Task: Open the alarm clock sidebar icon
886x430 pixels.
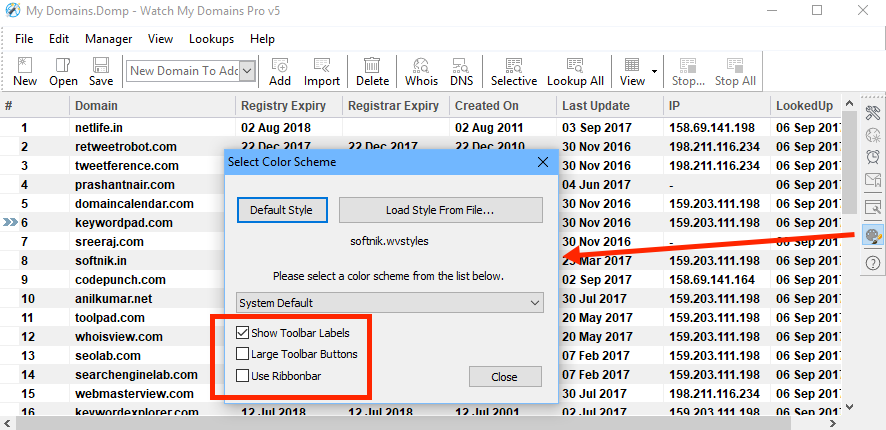Action: [873, 157]
